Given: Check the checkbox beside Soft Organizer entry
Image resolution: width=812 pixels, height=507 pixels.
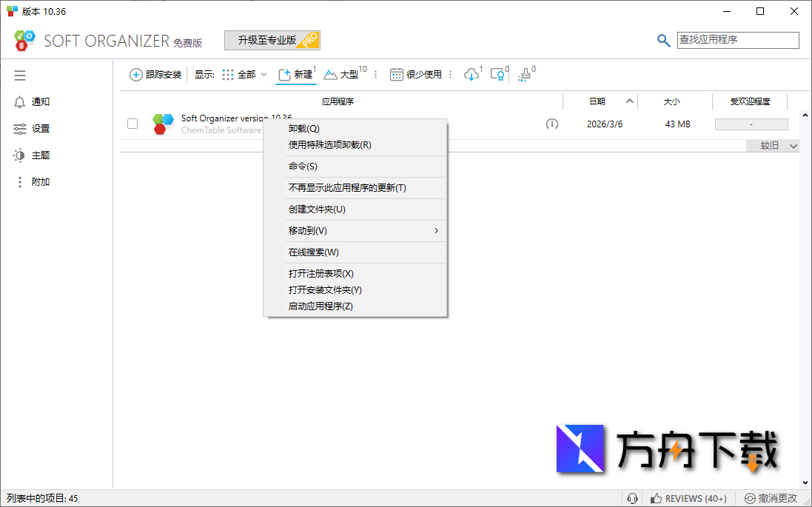Looking at the screenshot, I should (x=132, y=124).
